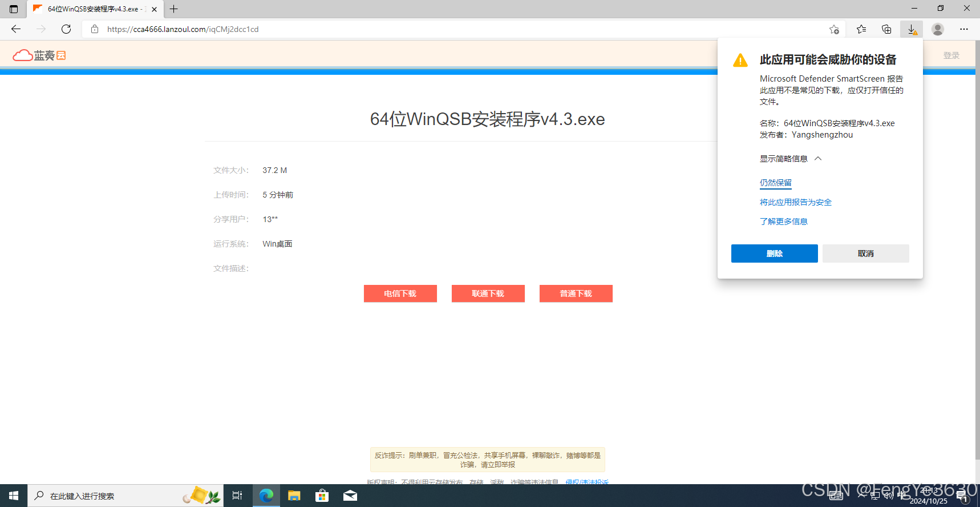This screenshot has width=980, height=507.
Task: Download via 电信下载
Action: click(400, 293)
